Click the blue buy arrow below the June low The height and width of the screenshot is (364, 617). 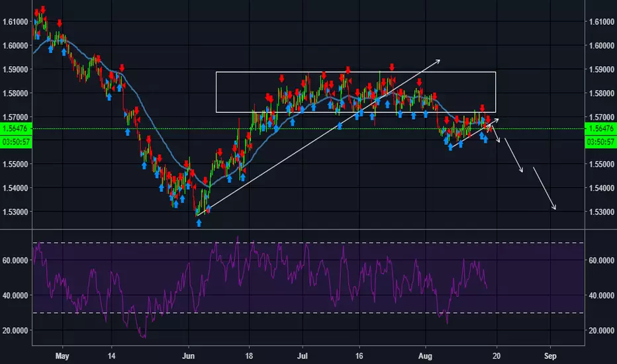coord(199,223)
